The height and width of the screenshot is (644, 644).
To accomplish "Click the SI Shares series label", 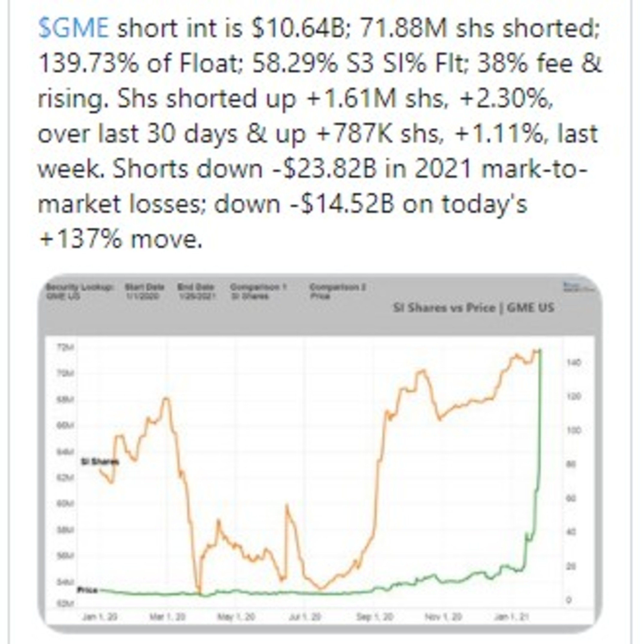I will click(x=100, y=462).
